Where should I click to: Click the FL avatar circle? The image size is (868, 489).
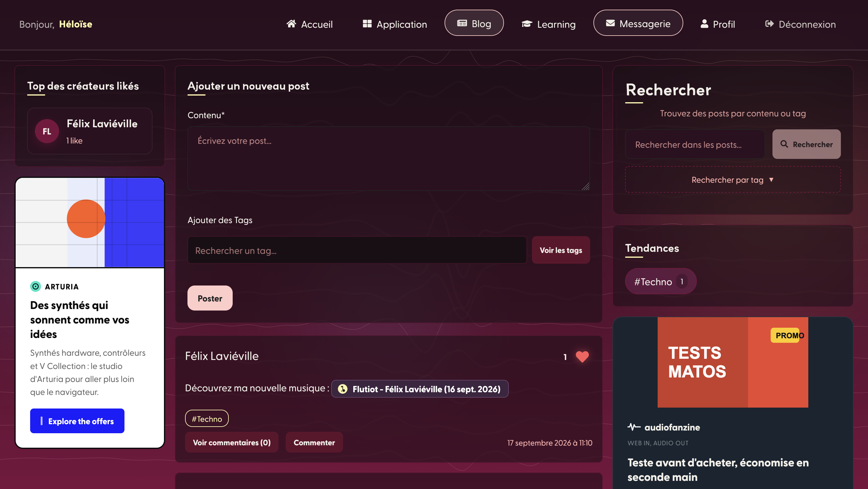point(47,131)
